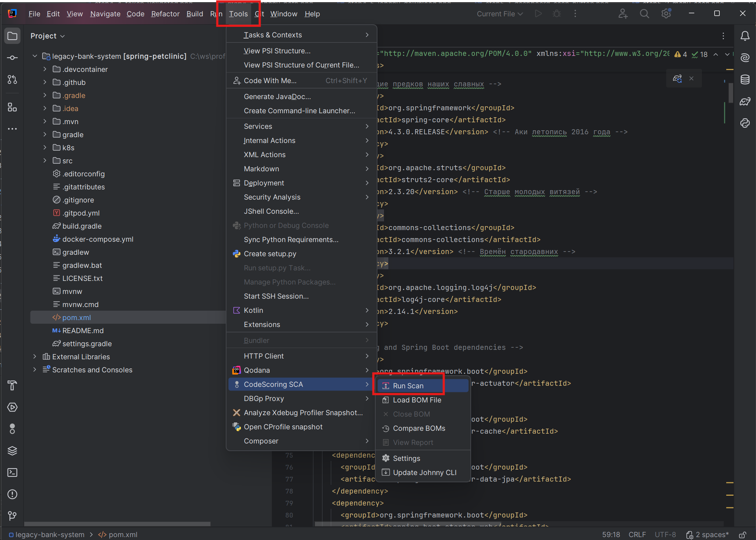Image resolution: width=756 pixels, height=540 pixels.
Task: Open the Git tool window icon
Action: [12, 516]
